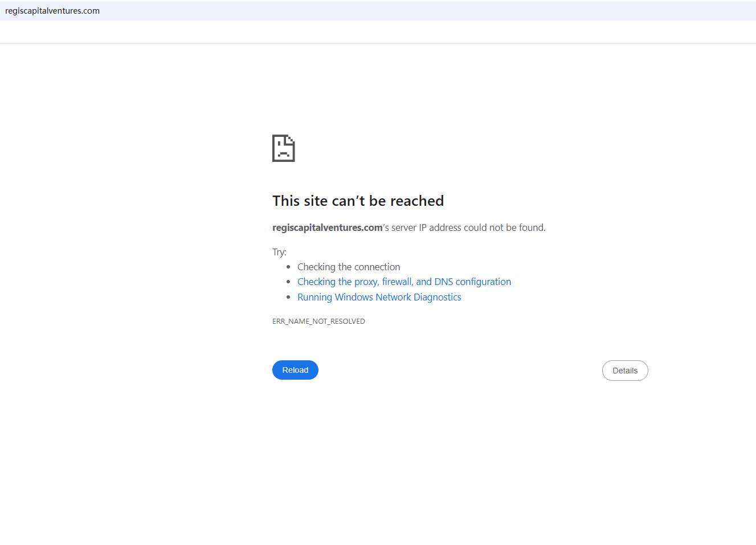The width and height of the screenshot is (756, 545).
Task: Click the sad document error icon
Action: [x=283, y=148]
